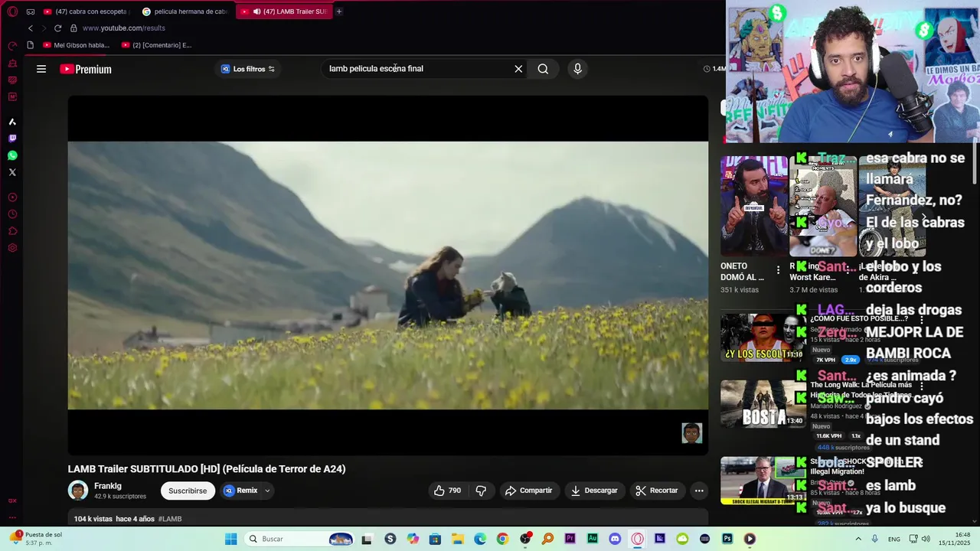Click the LAMB trailer video player
980x551 pixels.
[388, 275]
